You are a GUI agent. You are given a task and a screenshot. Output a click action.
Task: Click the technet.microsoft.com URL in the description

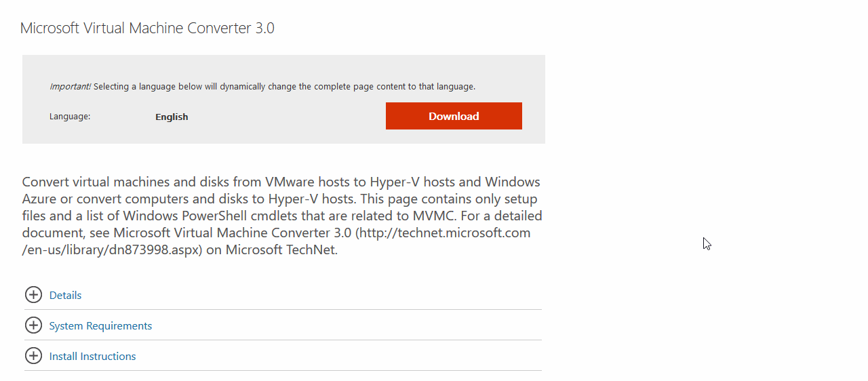pos(444,233)
